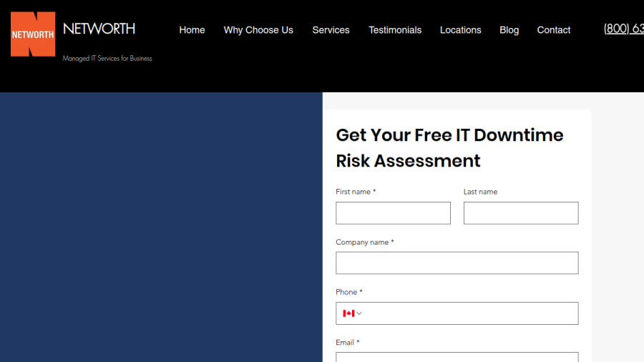This screenshot has height=362, width=644.
Task: Click the (800) phone number link
Action: [x=623, y=29]
